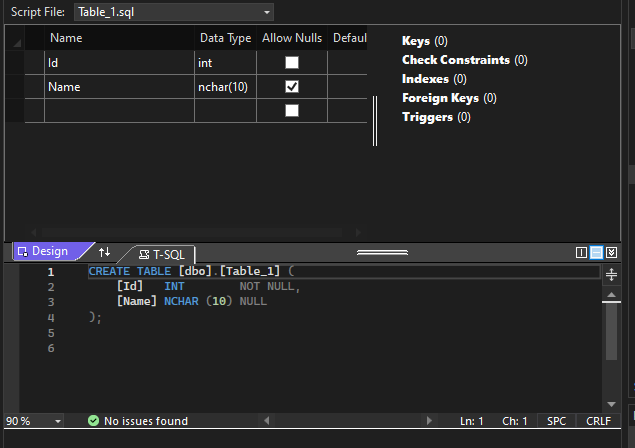Click the No issues found status text
635x448 pixels.
pyautogui.click(x=146, y=421)
